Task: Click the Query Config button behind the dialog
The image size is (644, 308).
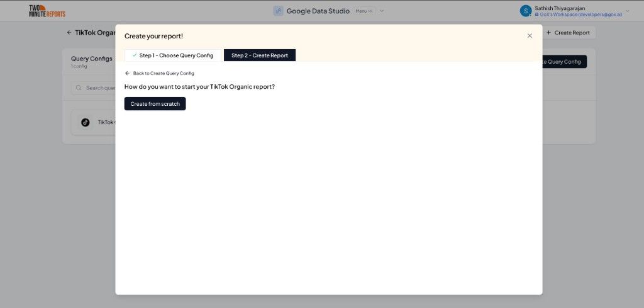Action: coord(564,62)
